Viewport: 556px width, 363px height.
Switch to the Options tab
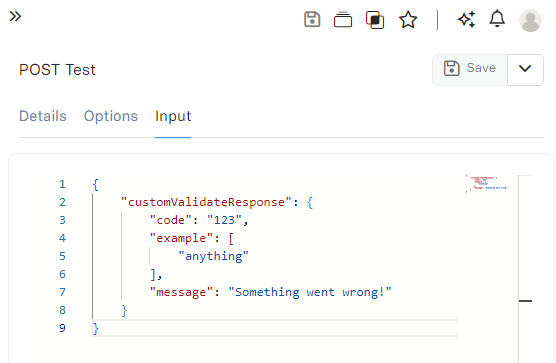coord(111,116)
